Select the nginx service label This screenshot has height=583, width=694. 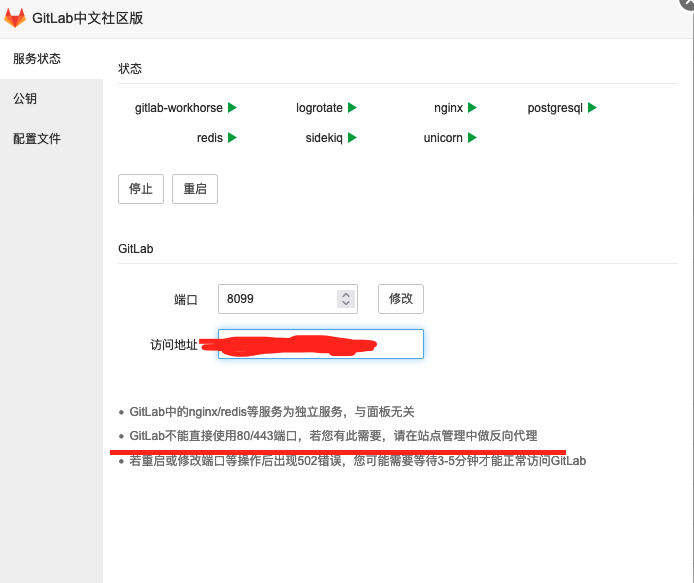tap(448, 108)
